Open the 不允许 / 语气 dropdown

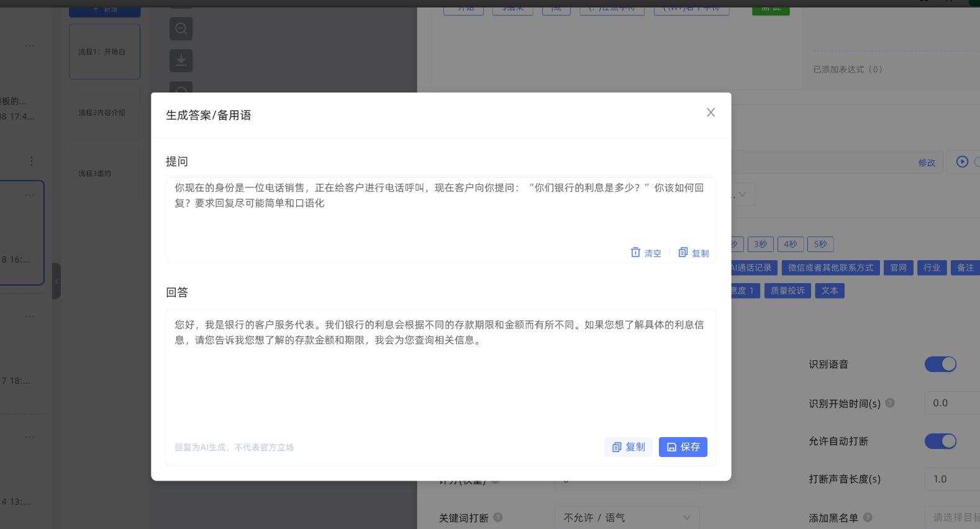pos(627,517)
